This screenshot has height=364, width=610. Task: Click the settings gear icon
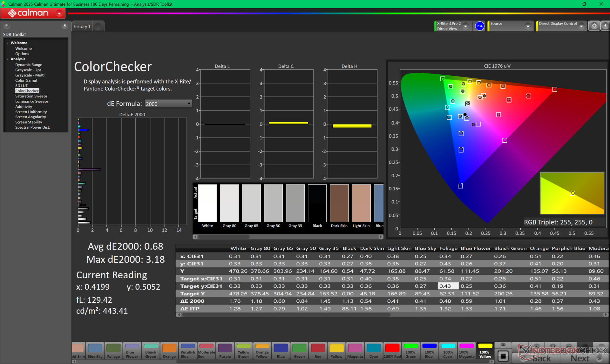[594, 26]
